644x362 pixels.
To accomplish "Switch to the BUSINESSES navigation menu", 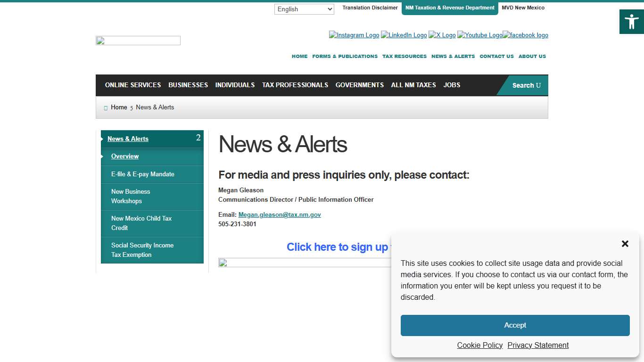I will (x=188, y=85).
